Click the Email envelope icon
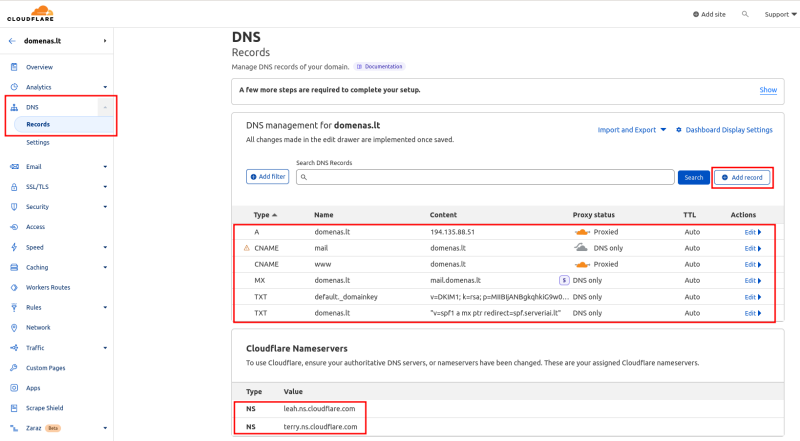Image resolution: width=800 pixels, height=441 pixels. 14,166
